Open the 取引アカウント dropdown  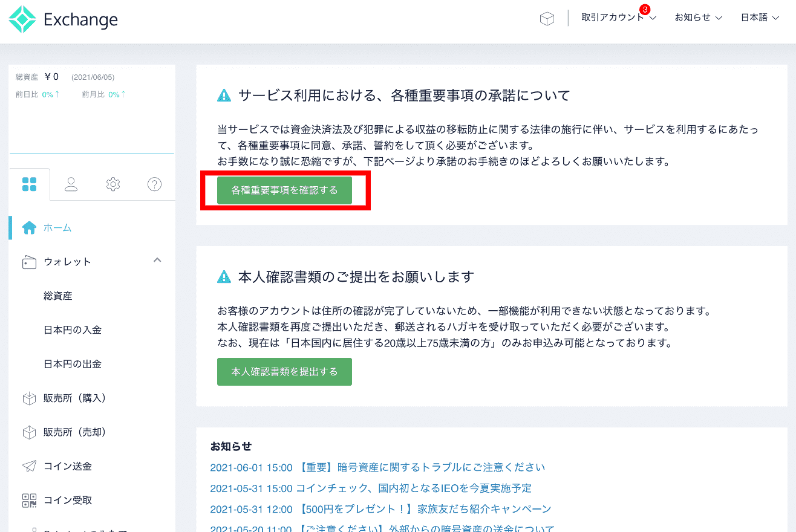tap(613, 18)
